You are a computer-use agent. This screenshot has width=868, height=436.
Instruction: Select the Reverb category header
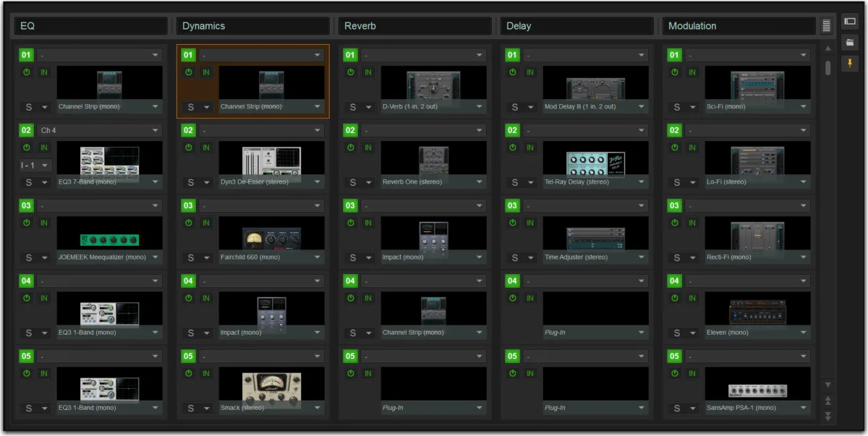pyautogui.click(x=415, y=26)
